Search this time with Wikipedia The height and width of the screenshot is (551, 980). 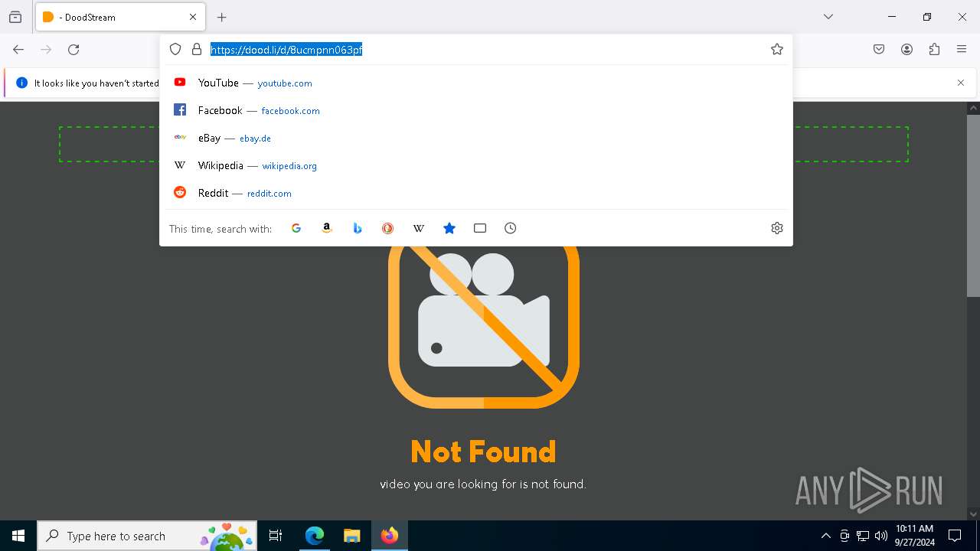coord(419,228)
